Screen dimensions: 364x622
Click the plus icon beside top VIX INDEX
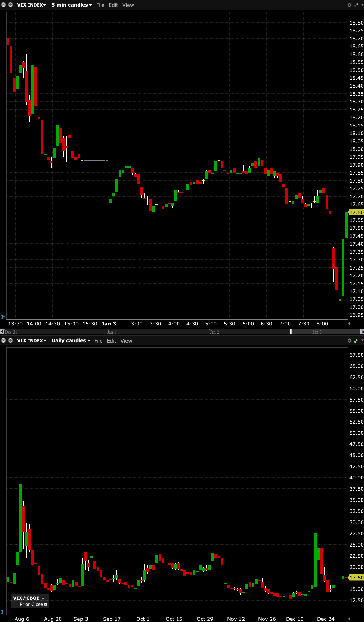coord(11,5)
